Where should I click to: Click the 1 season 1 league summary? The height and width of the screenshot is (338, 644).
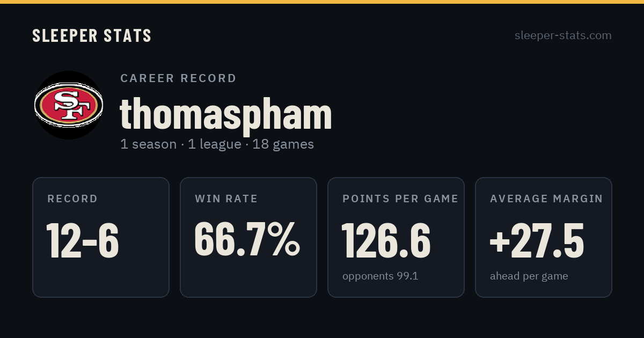click(x=217, y=144)
